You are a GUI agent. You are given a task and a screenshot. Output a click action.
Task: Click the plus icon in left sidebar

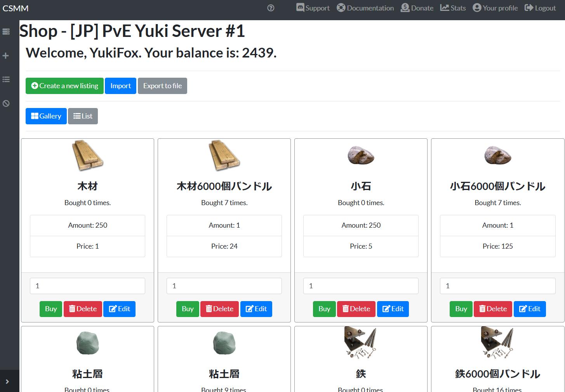[x=6, y=56]
